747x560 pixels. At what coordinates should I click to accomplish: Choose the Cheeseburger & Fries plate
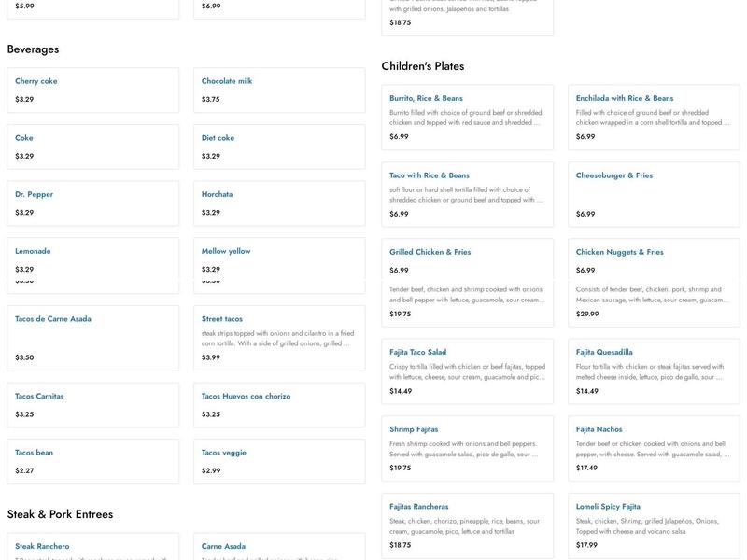tap(653, 194)
